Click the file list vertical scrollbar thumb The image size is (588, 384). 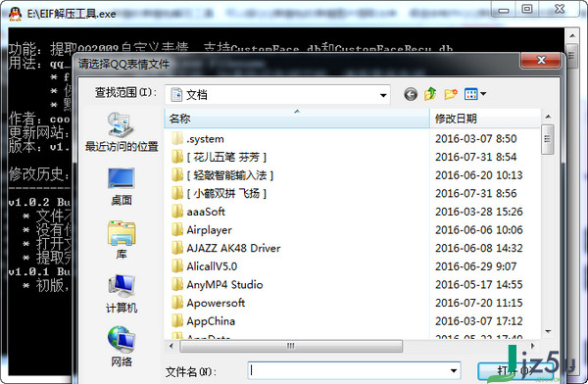548,139
